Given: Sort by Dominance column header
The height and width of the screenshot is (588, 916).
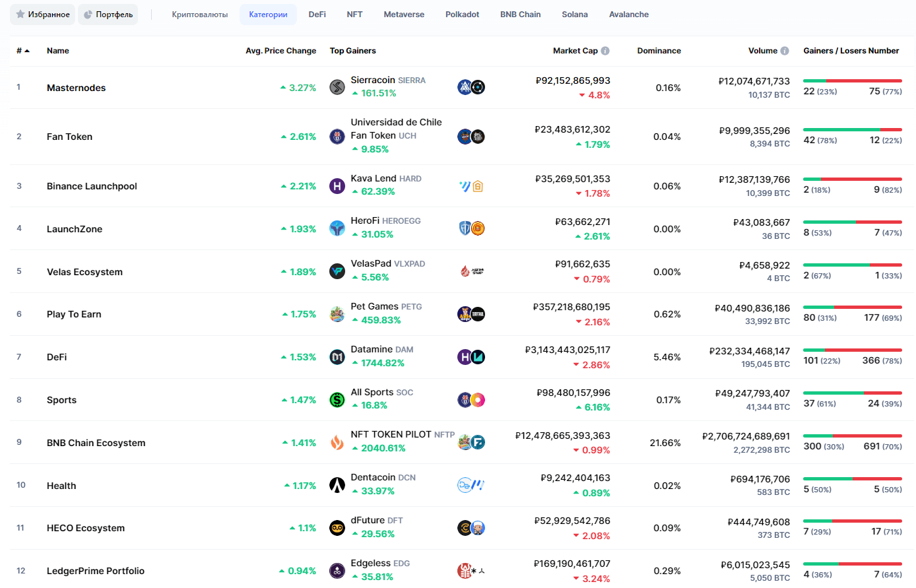Looking at the screenshot, I should point(659,51).
